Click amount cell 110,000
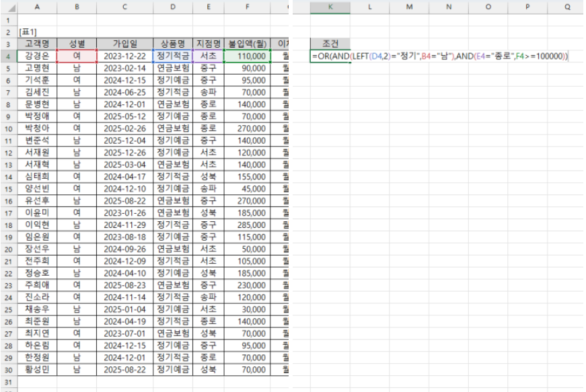Image resolution: width=586 pixels, height=392 pixels. tap(247, 56)
